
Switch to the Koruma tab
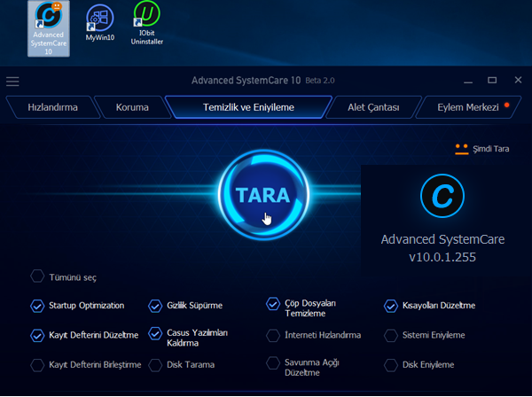(x=132, y=107)
